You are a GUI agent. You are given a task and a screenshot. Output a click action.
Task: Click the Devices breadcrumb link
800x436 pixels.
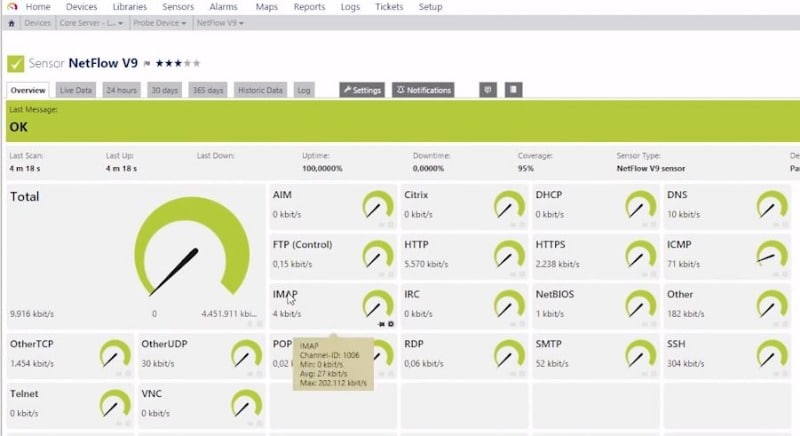(37, 23)
